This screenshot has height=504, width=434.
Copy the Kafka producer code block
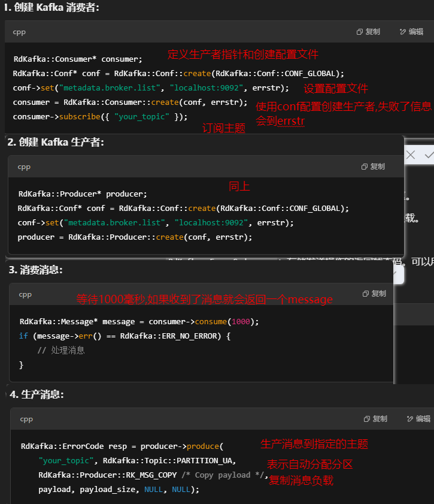tap(373, 166)
